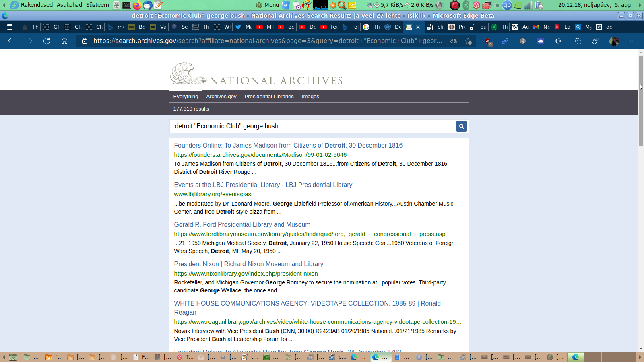The width and height of the screenshot is (644, 362).
Task: Switch to the Google browser tab
Action: tap(371, 27)
